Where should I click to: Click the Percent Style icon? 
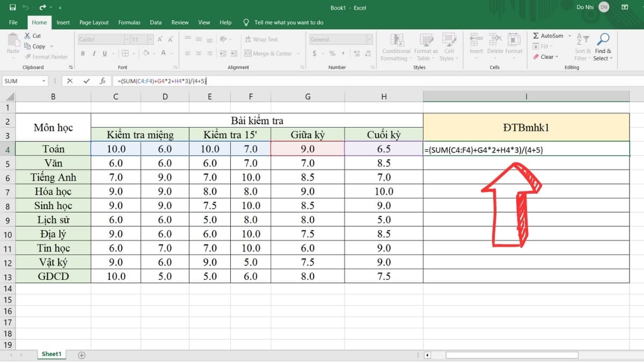[331, 54]
